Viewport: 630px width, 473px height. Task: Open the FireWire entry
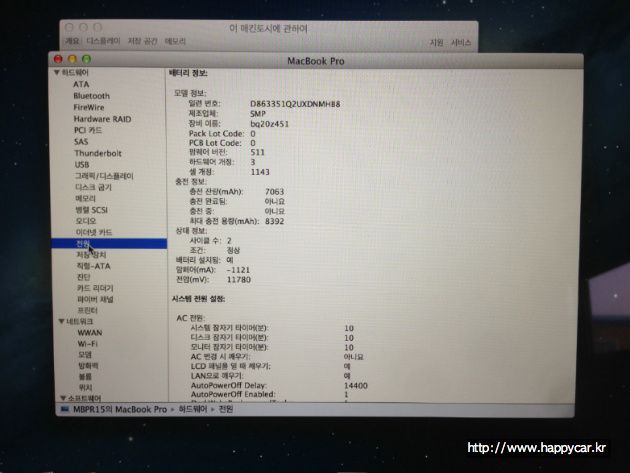click(89, 107)
